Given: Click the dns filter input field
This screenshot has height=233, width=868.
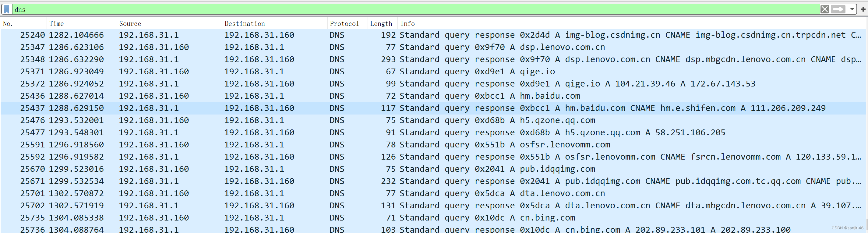Looking at the screenshot, I should coord(416,9).
